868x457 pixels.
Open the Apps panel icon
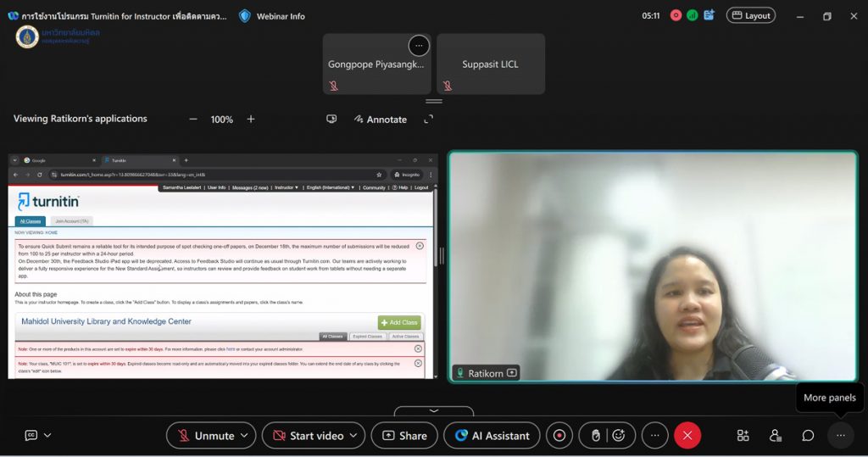(743, 436)
